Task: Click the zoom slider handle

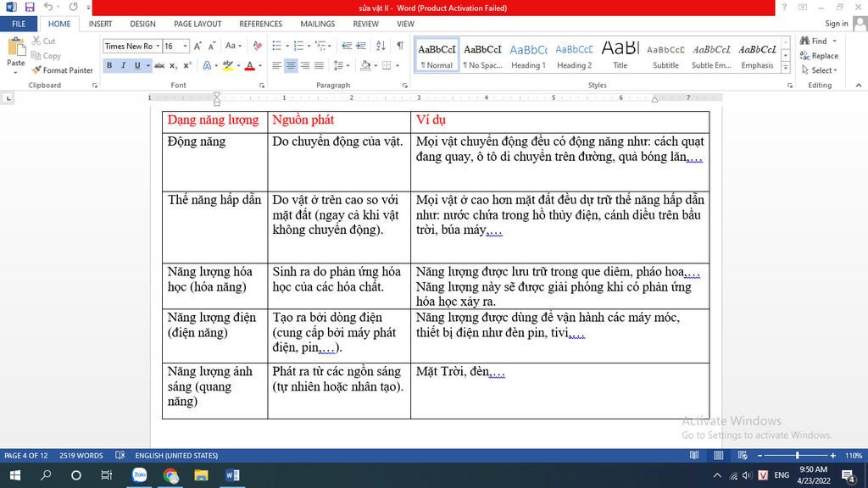Action: [797, 455]
